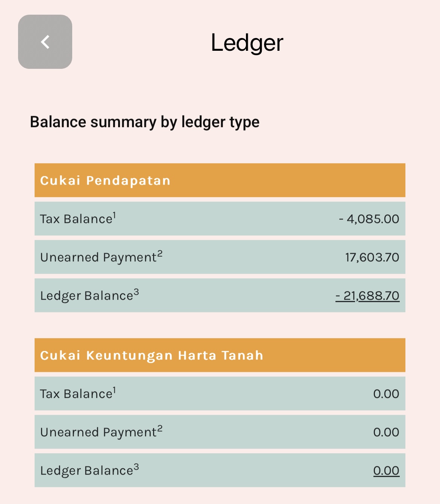440x504 pixels.
Task: Tap Unearned Payment label under Cukai Keuntungan Harta Tanah
Action: click(98, 433)
